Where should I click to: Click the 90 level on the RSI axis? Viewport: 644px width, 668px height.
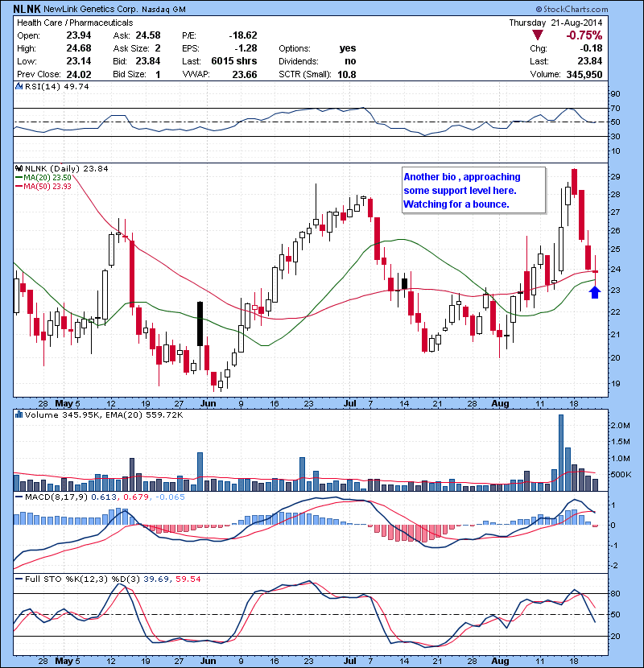(615, 93)
